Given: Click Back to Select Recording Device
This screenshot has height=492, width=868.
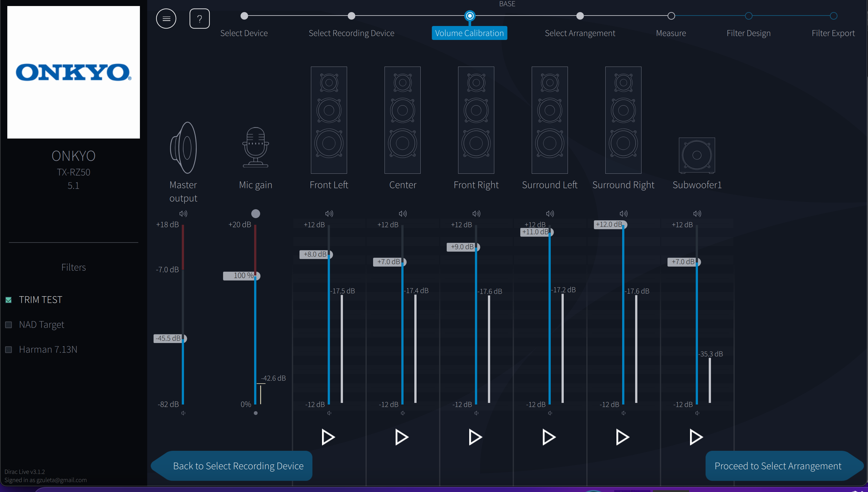Looking at the screenshot, I should [x=238, y=466].
